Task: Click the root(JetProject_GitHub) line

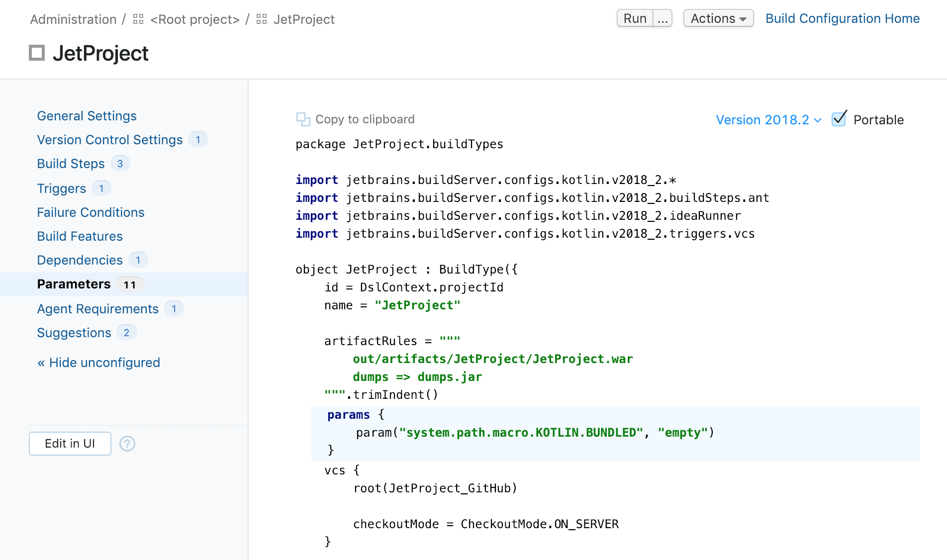Action: point(435,488)
